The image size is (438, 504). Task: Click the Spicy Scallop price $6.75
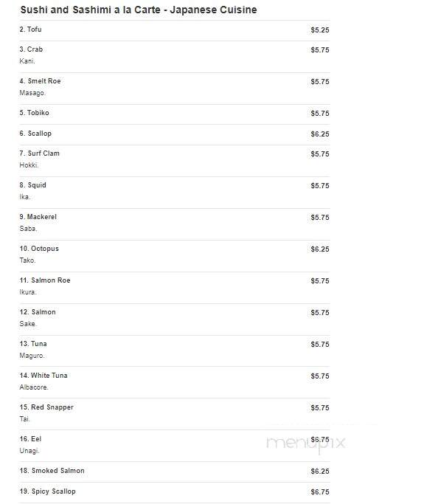320,491
